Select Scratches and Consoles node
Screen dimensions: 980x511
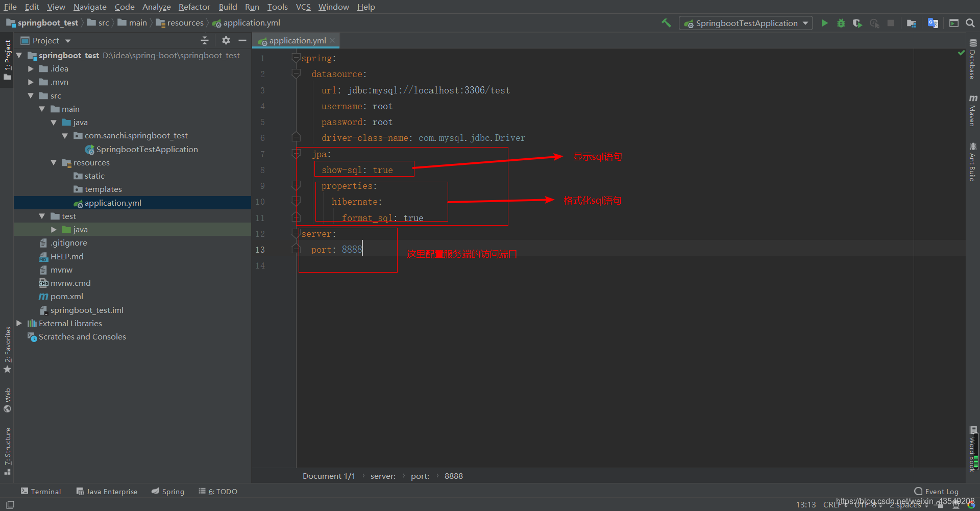pos(82,336)
